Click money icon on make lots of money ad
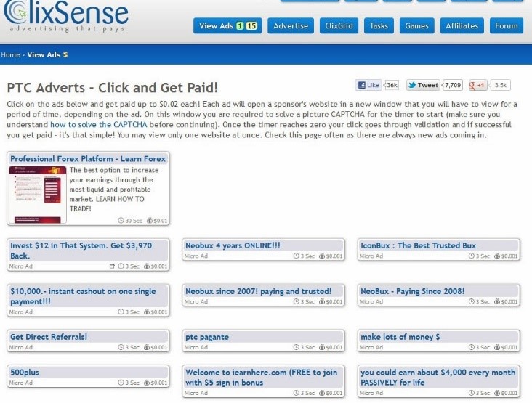 497,347
